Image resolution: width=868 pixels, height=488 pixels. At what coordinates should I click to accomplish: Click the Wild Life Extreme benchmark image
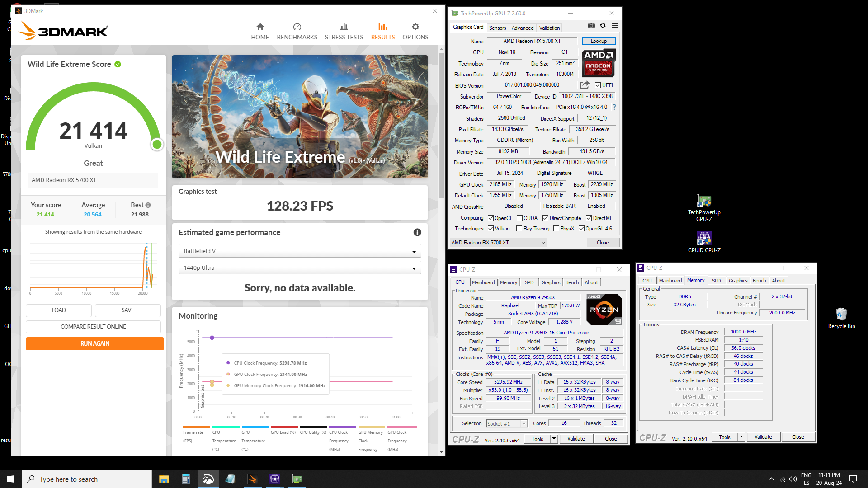tap(300, 117)
